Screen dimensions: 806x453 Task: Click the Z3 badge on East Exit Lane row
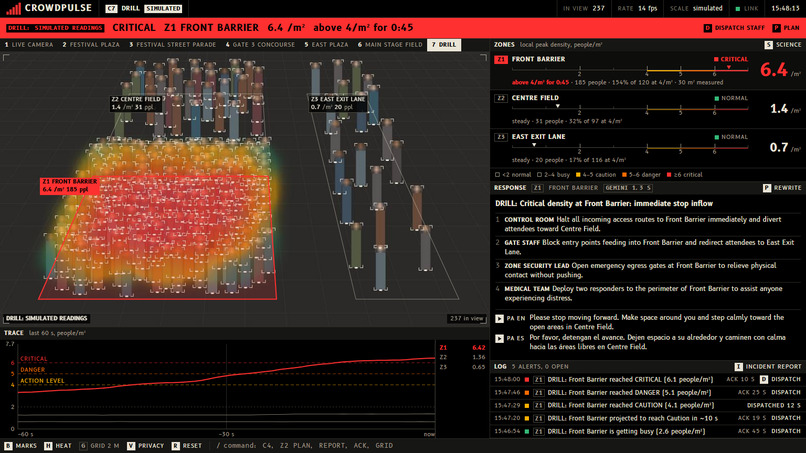(x=501, y=137)
